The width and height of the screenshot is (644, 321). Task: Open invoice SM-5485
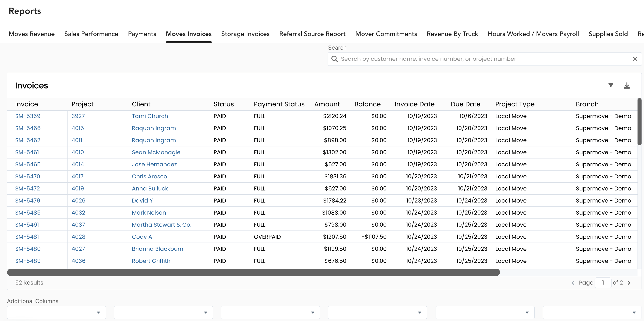(28, 213)
